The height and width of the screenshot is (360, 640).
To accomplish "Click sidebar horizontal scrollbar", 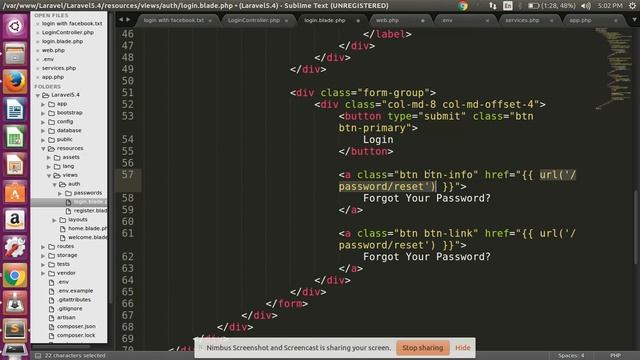I will click(61, 346).
